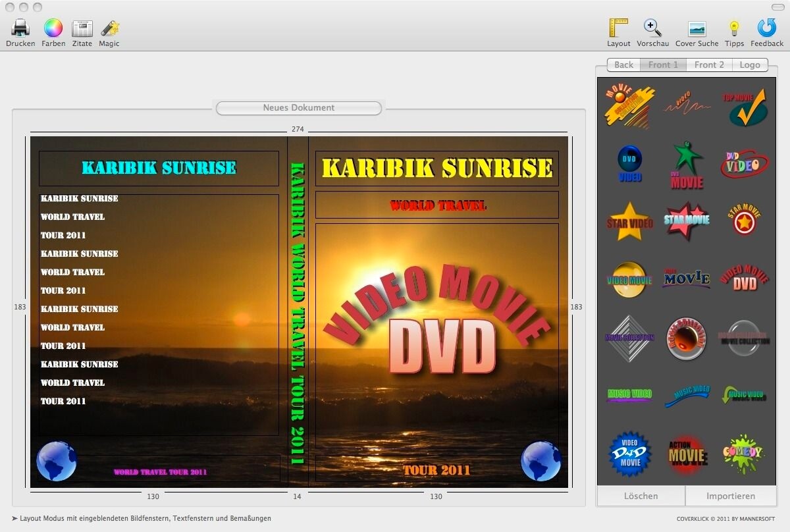Click the Magic wand icon
790x532 pixels.
pyautogui.click(x=109, y=28)
